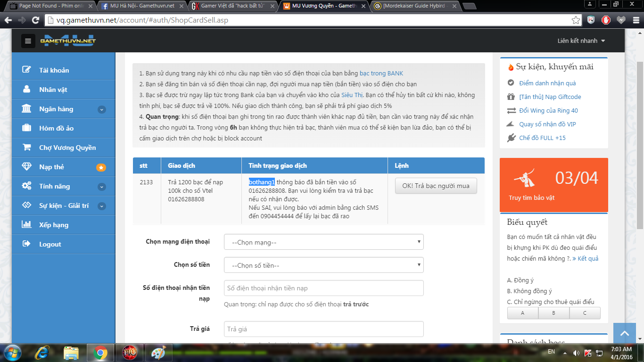Select Xếp hạng in the sidebar menu
The image size is (644, 362).
(x=53, y=225)
